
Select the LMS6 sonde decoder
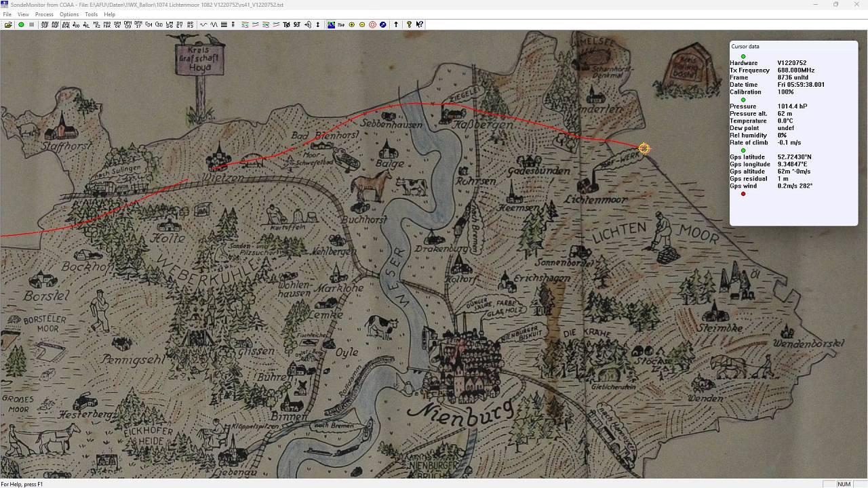click(169, 24)
